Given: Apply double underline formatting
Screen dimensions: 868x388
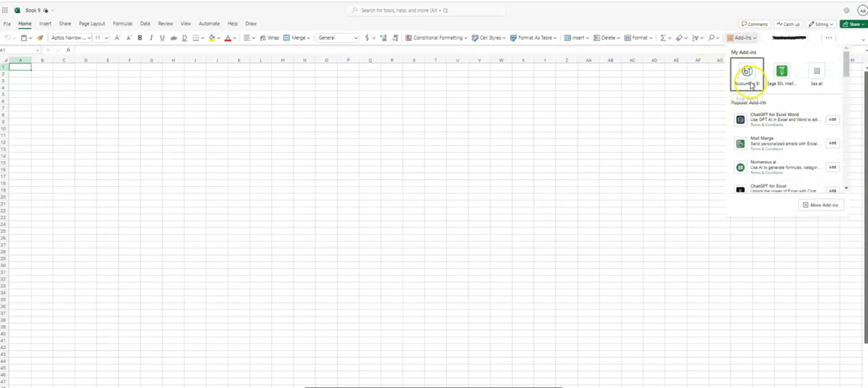Looking at the screenshot, I should pyautogui.click(x=184, y=38).
